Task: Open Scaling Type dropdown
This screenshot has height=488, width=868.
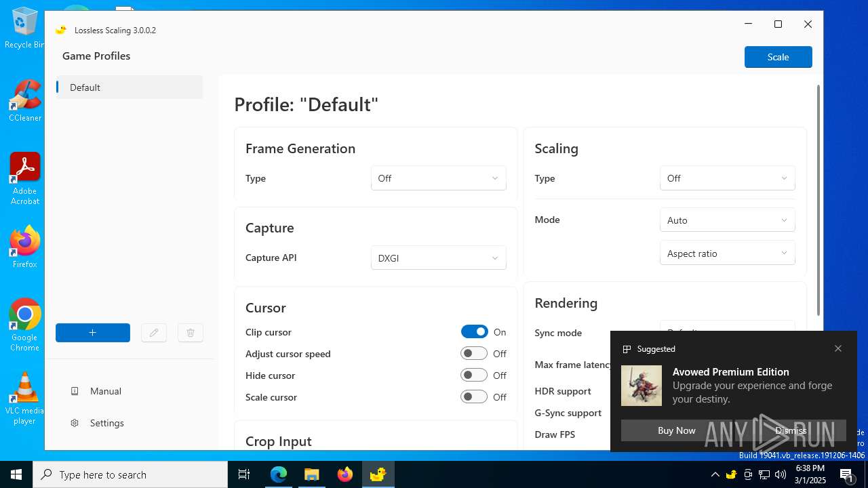Action: click(x=727, y=178)
